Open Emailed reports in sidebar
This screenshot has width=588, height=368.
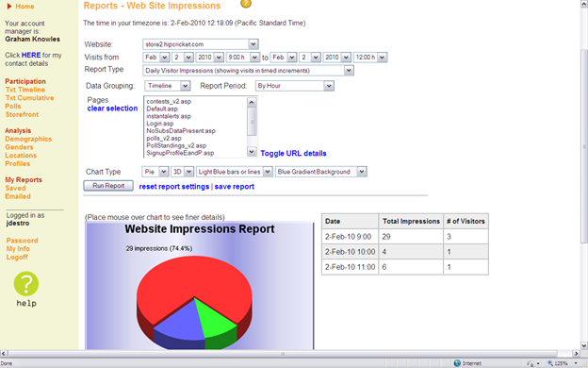[x=18, y=196]
